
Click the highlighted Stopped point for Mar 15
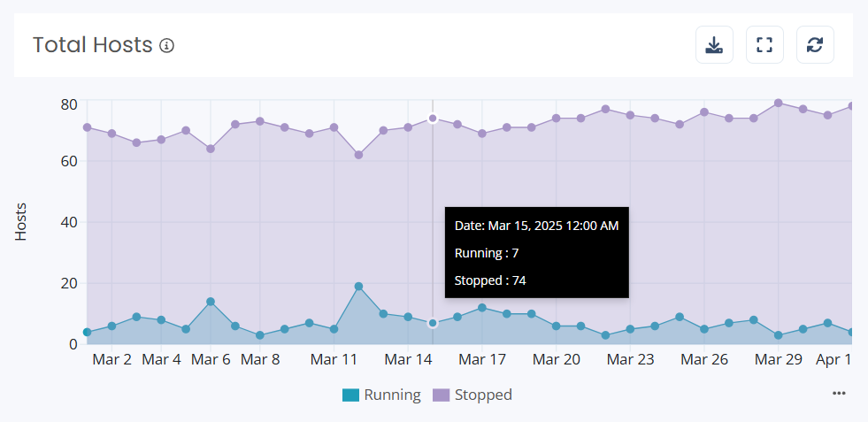coord(433,119)
